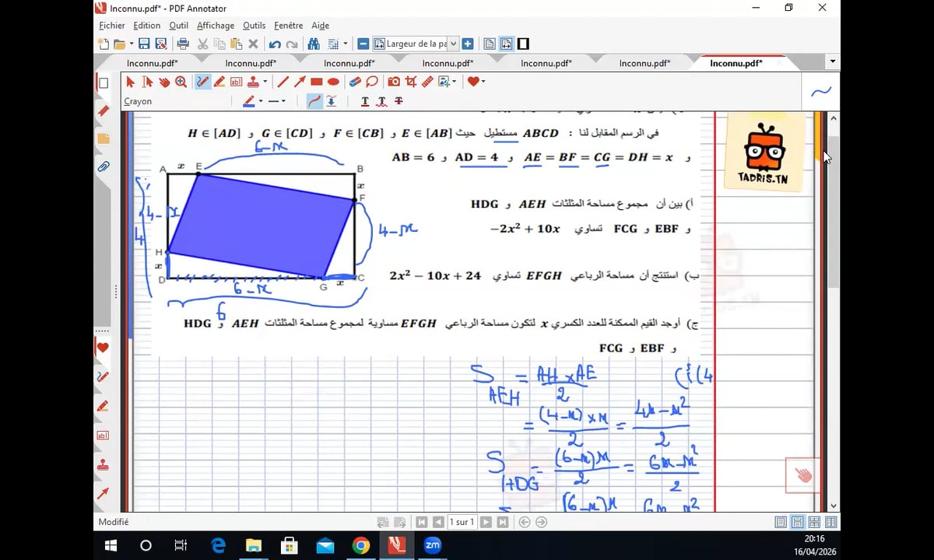Click the Marker highlighter tool
934x560 pixels.
pyautogui.click(x=219, y=82)
